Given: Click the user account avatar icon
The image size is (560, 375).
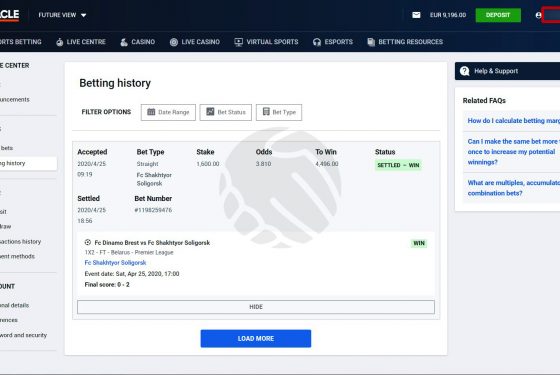Looking at the screenshot, I should (x=538, y=15).
